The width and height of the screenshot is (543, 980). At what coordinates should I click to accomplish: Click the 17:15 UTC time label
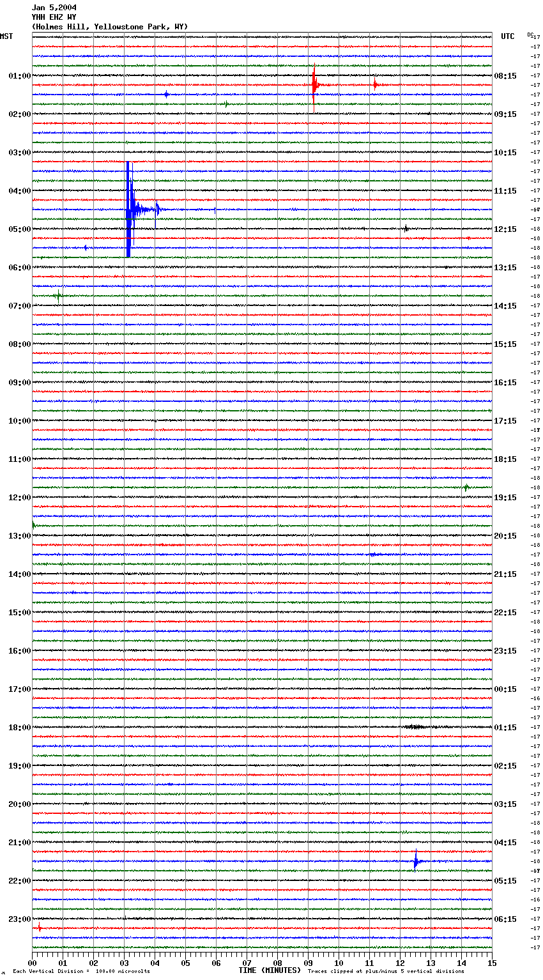[505, 421]
